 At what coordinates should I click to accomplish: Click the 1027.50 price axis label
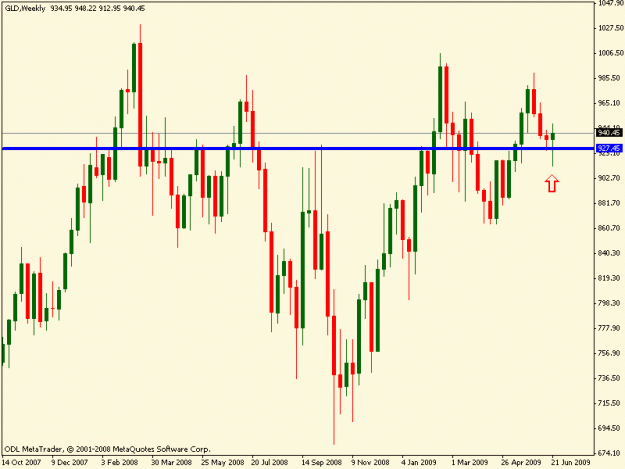click(611, 28)
